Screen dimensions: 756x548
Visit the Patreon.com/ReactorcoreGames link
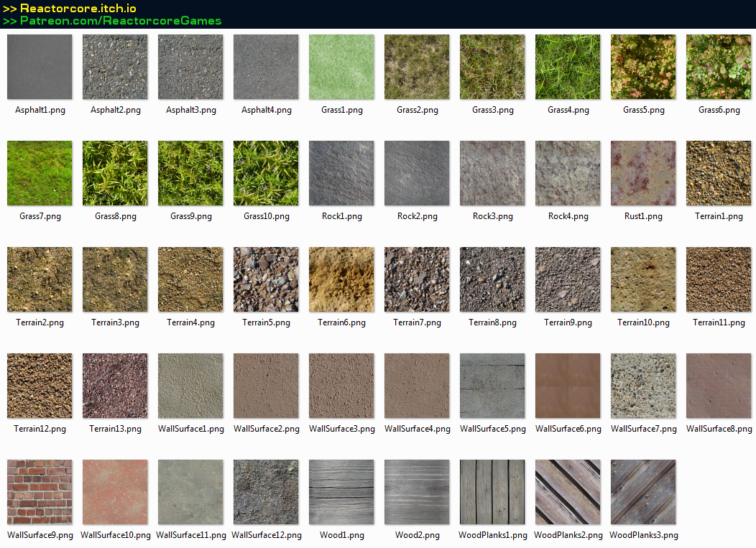pos(121,21)
